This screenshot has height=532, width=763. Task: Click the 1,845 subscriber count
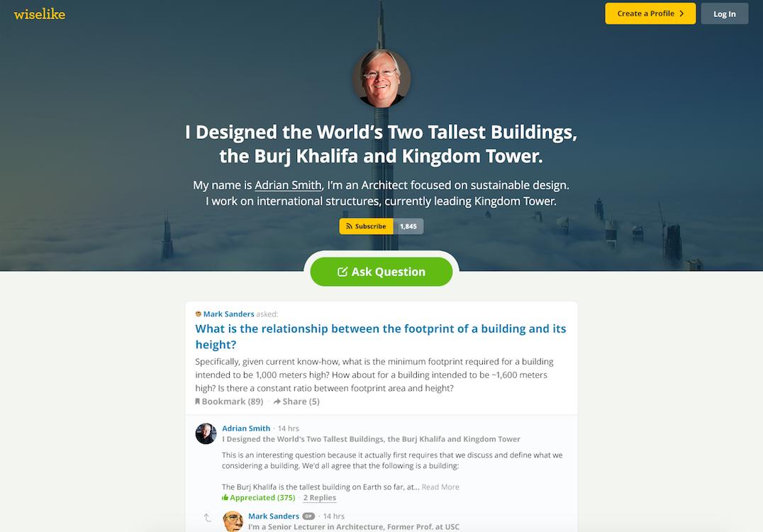408,226
